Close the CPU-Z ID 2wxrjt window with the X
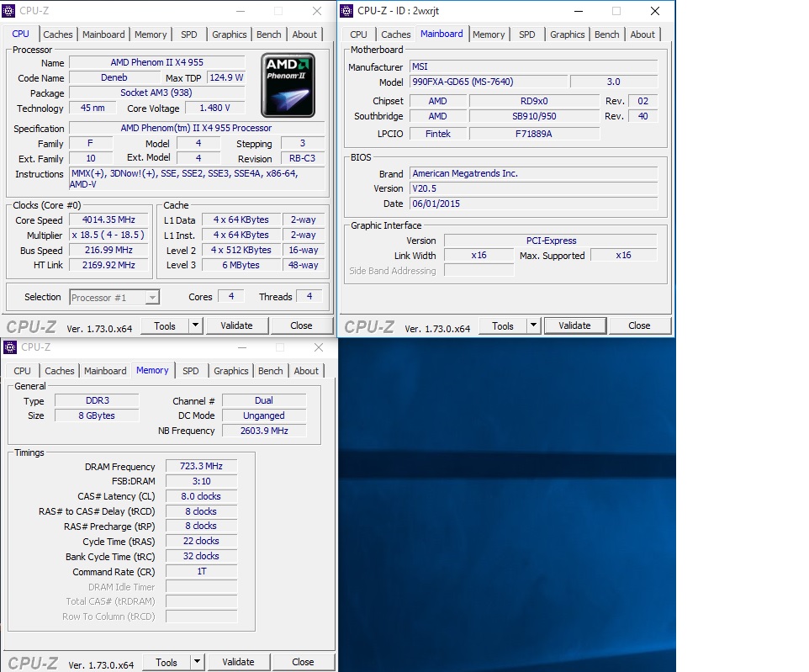809x672 pixels. pyautogui.click(x=655, y=11)
